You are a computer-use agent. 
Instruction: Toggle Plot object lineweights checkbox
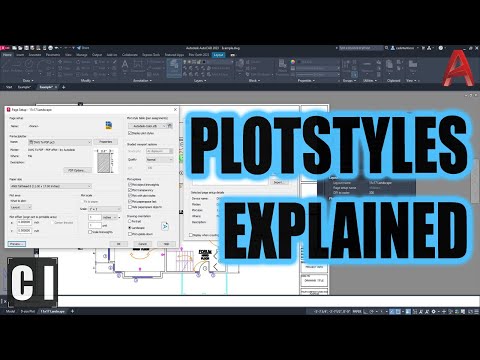click(x=130, y=184)
